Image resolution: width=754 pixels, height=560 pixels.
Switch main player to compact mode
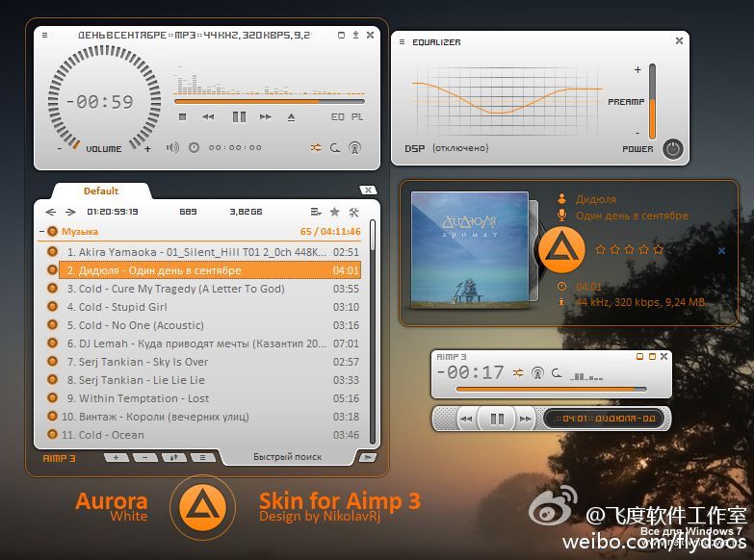(342, 35)
